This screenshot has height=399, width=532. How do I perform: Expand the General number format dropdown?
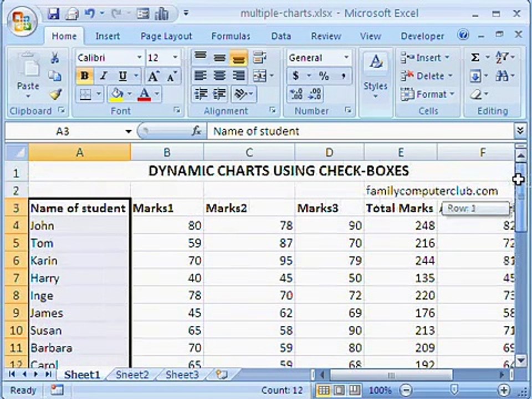[346, 58]
